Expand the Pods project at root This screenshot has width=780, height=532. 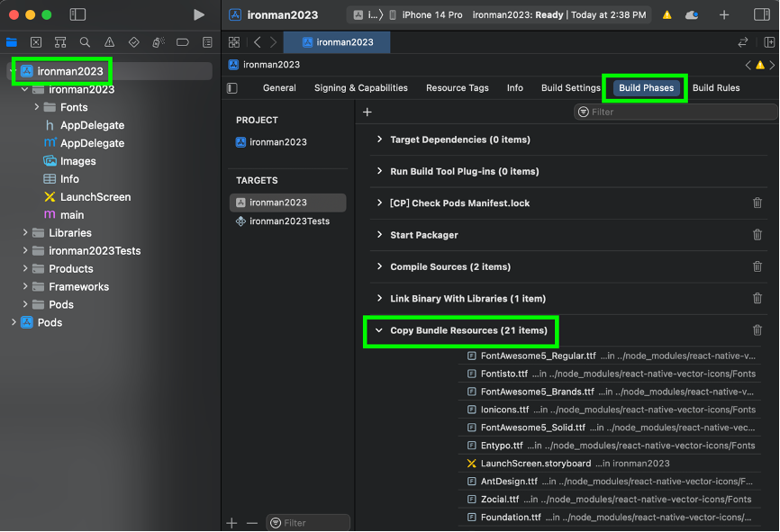(14, 322)
